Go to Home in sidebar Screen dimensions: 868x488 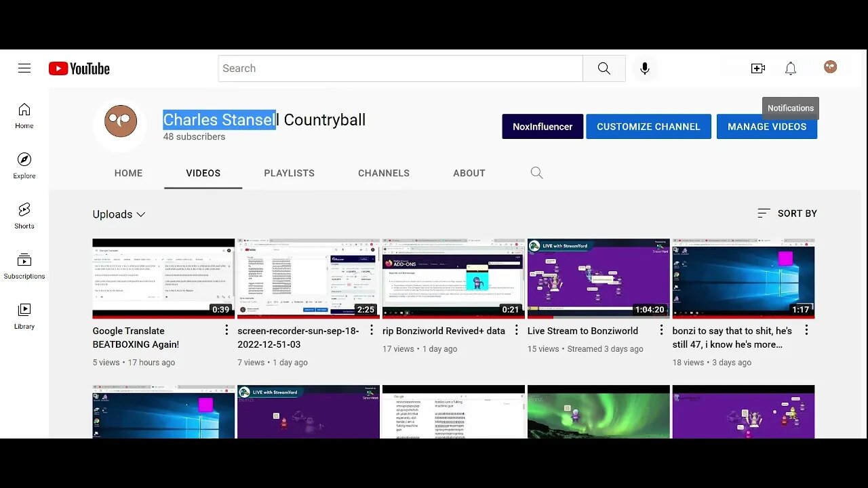(24, 116)
